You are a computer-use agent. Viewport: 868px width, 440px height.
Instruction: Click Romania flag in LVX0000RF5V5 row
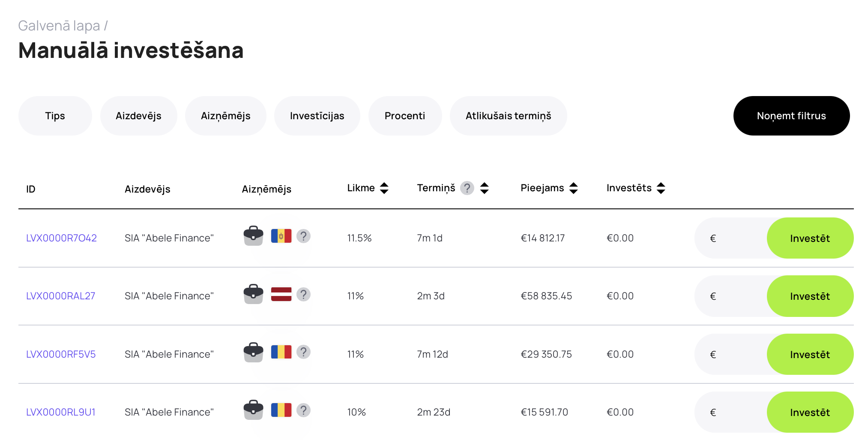(281, 352)
